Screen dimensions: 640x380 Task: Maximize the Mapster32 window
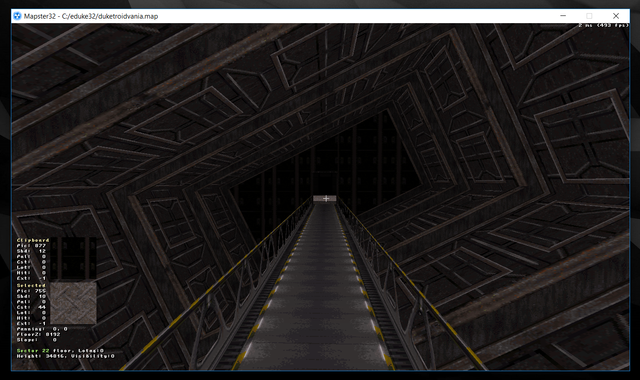[x=589, y=16]
